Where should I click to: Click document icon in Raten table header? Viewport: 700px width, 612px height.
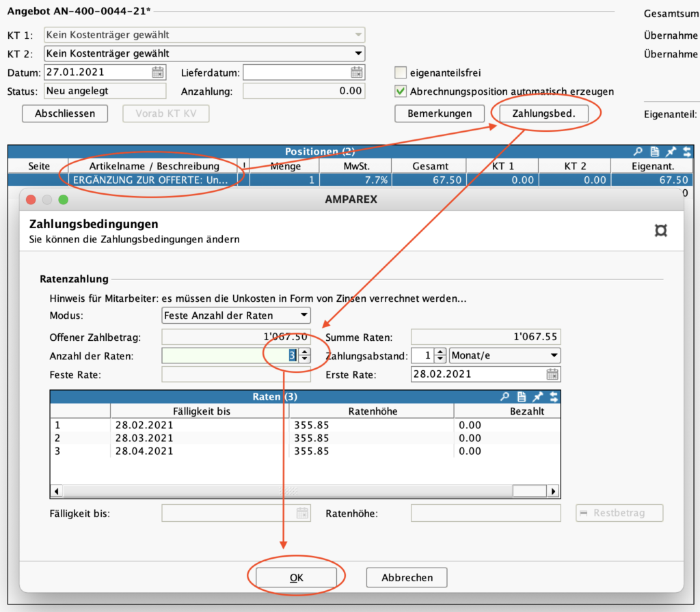point(521,397)
